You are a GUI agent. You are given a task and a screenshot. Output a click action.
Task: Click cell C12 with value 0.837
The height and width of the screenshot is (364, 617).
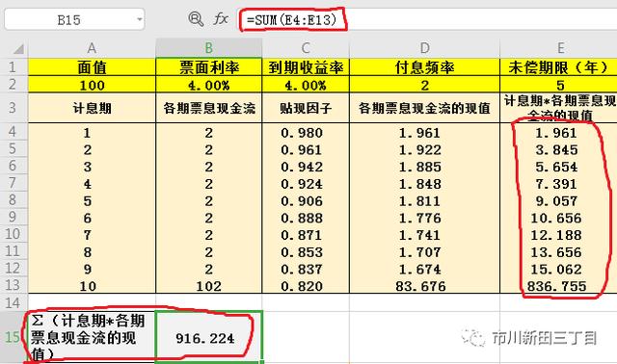(306, 269)
